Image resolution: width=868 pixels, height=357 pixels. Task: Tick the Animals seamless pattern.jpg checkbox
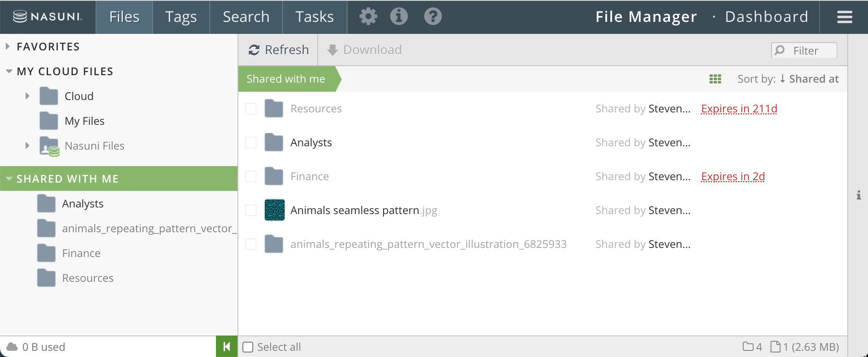pos(251,210)
